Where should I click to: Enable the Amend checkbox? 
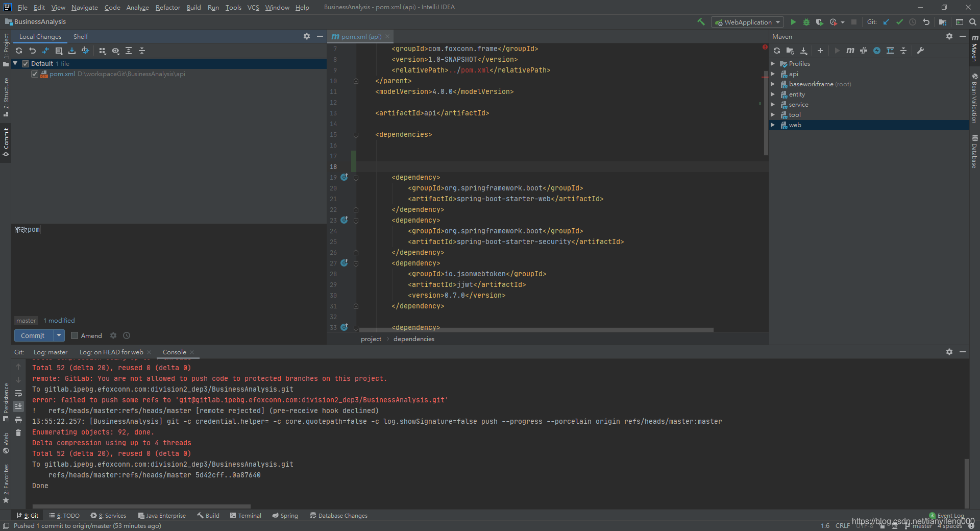click(x=75, y=335)
